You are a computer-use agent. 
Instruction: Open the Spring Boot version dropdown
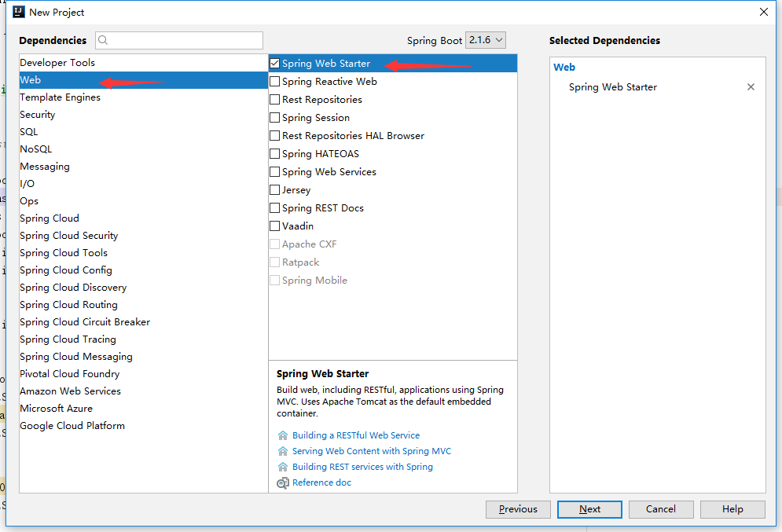pyautogui.click(x=486, y=40)
